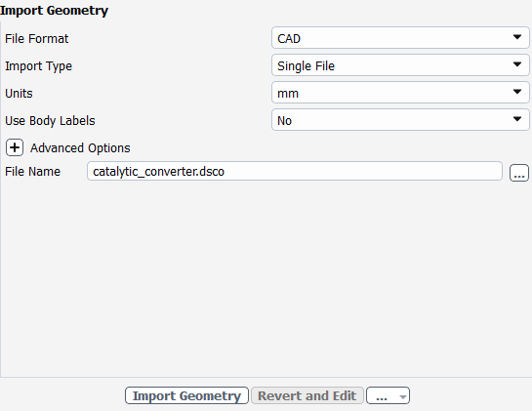532x411 pixels.
Task: Open the Import Type Single File dropdown
Action: pos(400,65)
